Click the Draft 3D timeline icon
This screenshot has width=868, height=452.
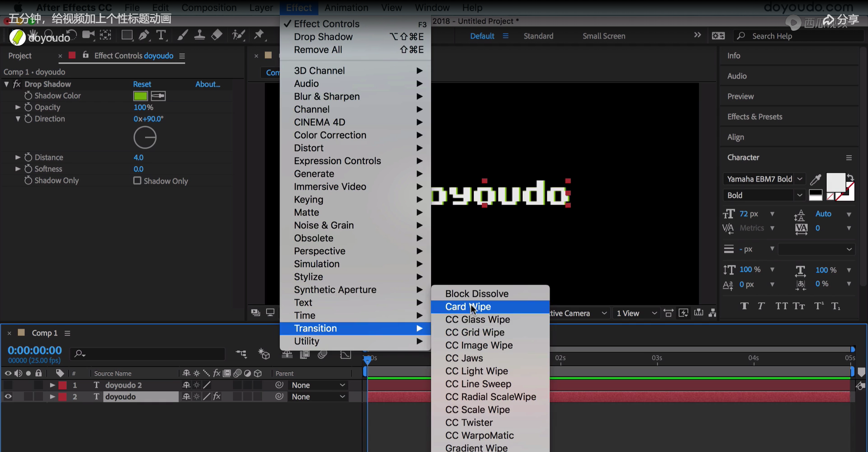[x=264, y=354]
